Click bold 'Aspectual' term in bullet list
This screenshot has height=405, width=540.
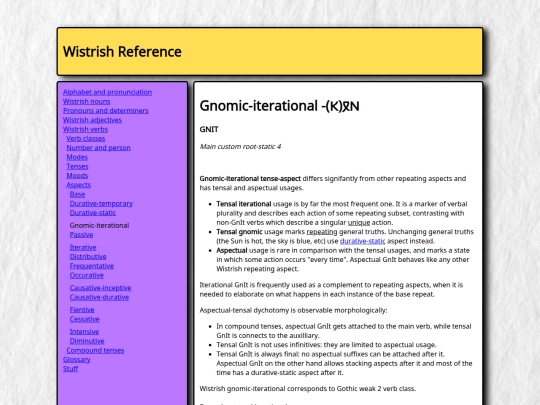click(x=232, y=250)
